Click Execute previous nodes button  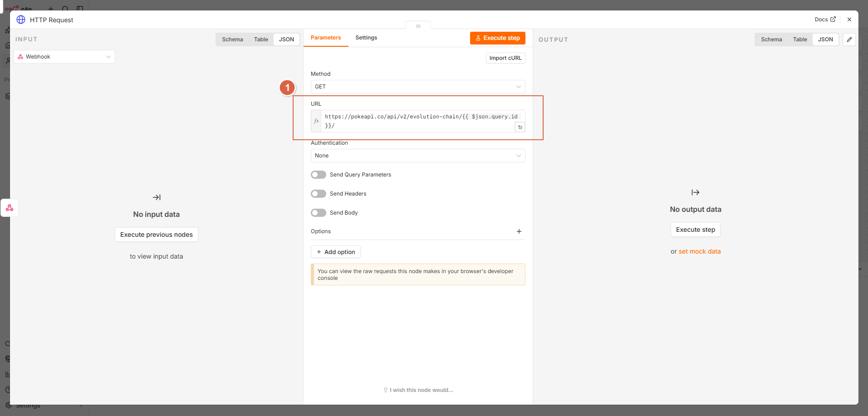pos(157,235)
